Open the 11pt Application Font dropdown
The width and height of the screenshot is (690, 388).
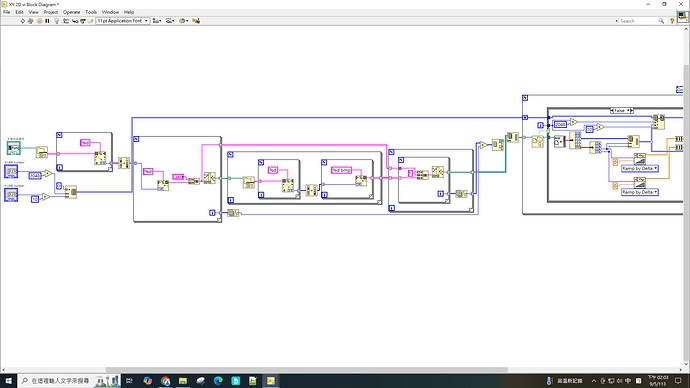click(x=123, y=21)
